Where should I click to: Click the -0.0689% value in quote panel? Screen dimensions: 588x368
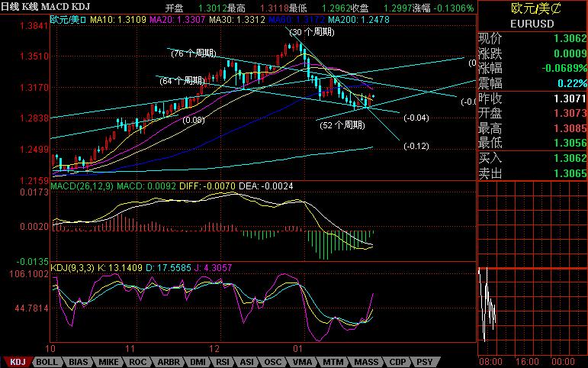point(564,69)
